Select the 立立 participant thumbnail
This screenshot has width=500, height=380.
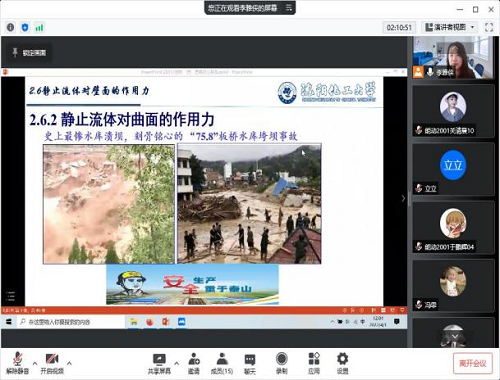(453, 169)
